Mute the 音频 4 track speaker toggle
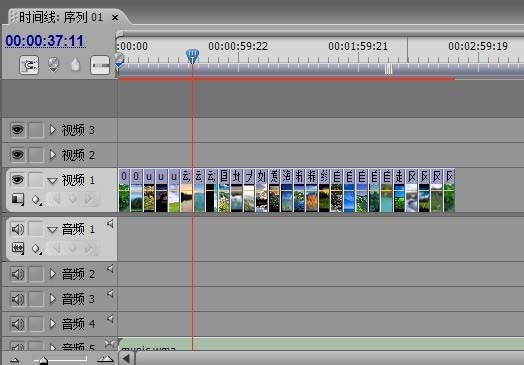Screen dimensions: 524x365 pos(18,324)
